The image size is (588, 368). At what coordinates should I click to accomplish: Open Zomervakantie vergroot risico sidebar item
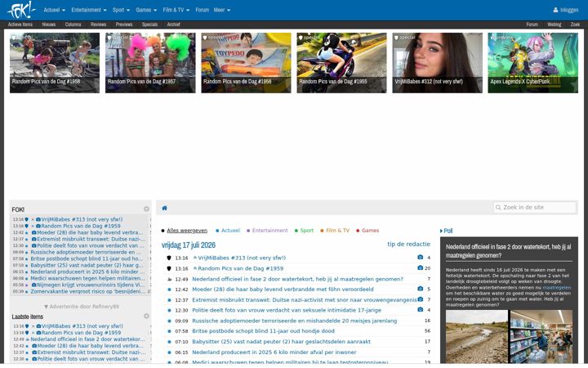[x=87, y=291]
